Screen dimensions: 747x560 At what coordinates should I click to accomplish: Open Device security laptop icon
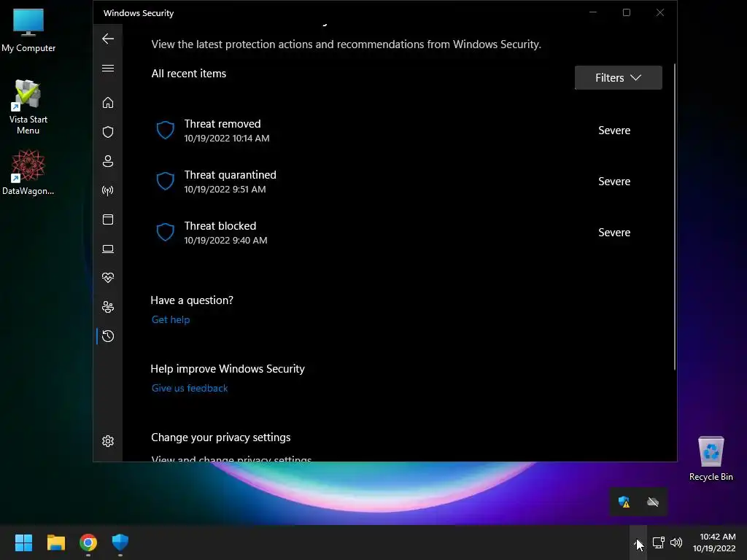tap(108, 249)
